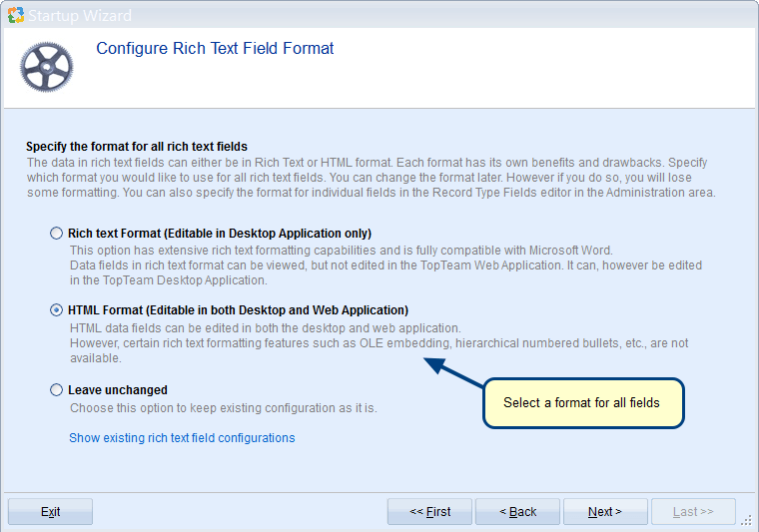The image size is (759, 532).
Task: Click the OLE embedding limitation description text
Action: coord(379,343)
